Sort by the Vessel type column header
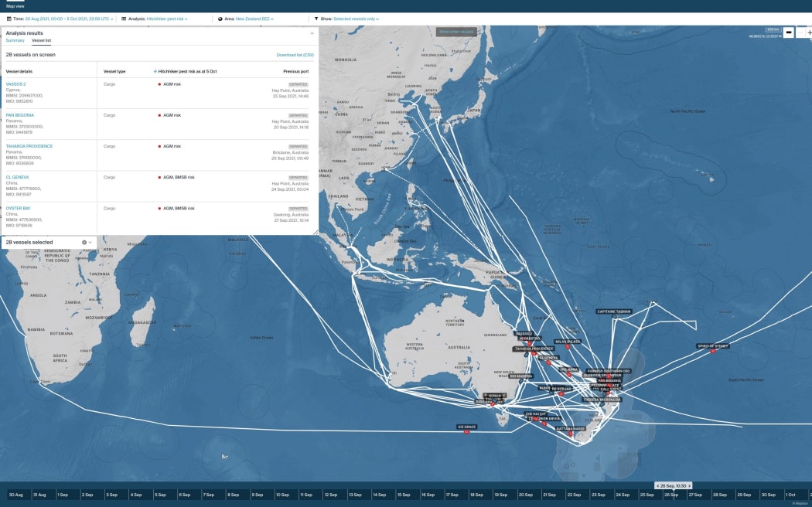 tap(114, 71)
